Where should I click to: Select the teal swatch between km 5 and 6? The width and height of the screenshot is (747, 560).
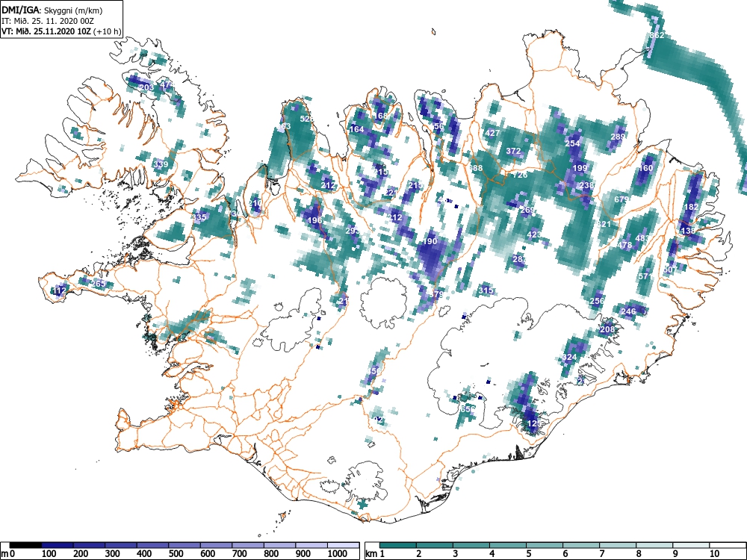click(545, 545)
